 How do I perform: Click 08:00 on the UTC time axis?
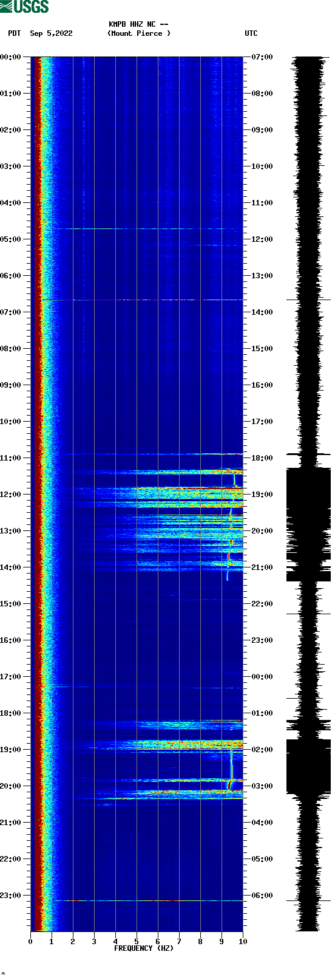pyautogui.click(x=262, y=94)
